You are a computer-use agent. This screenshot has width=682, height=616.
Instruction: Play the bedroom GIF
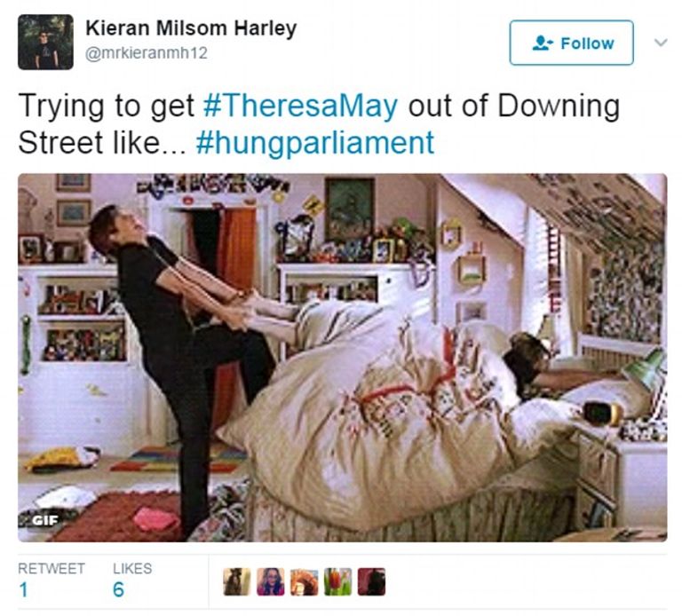[342, 358]
